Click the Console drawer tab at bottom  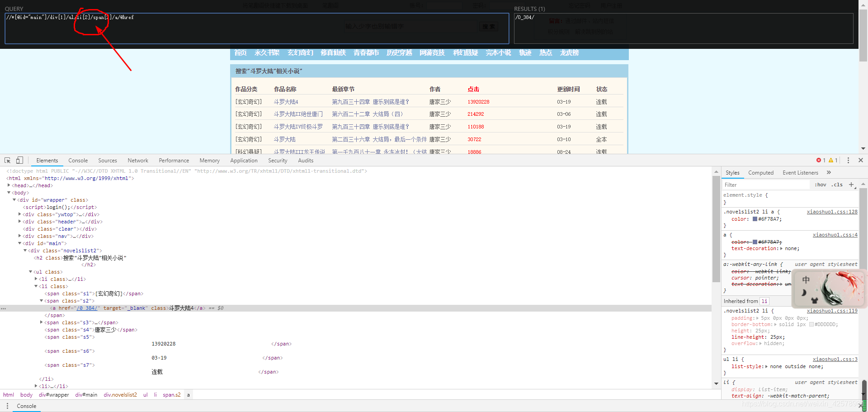(x=27, y=406)
